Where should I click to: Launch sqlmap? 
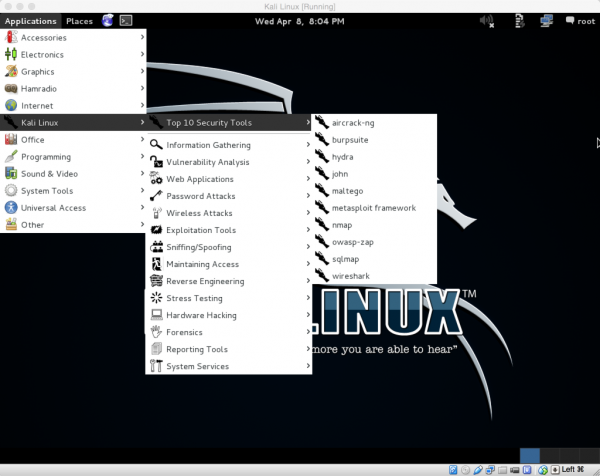click(x=375, y=259)
